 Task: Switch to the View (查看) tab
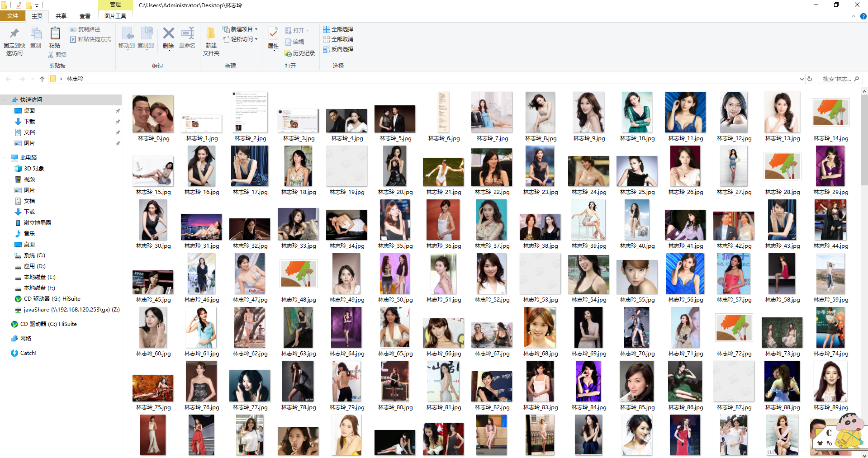pos(85,16)
